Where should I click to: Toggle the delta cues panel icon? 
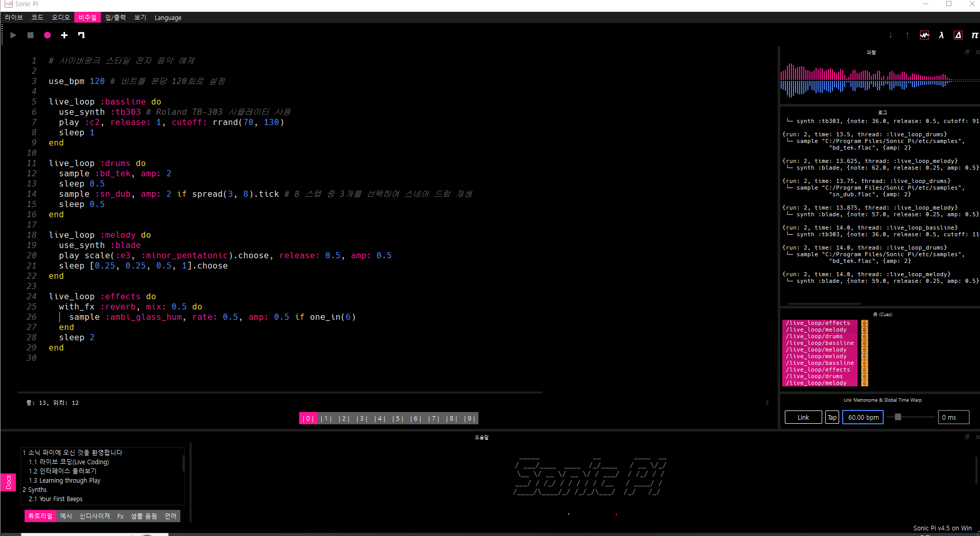pos(958,35)
